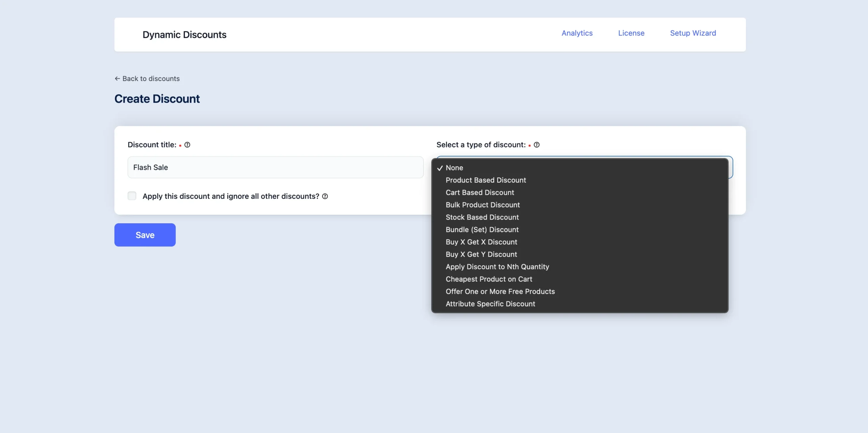Choose Buy X Get Y Discount

coord(481,254)
